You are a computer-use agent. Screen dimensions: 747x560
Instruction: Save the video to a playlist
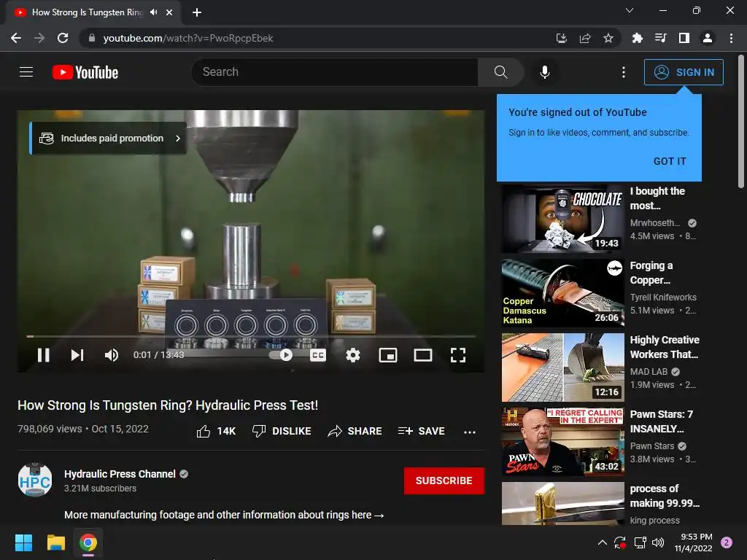tap(422, 431)
